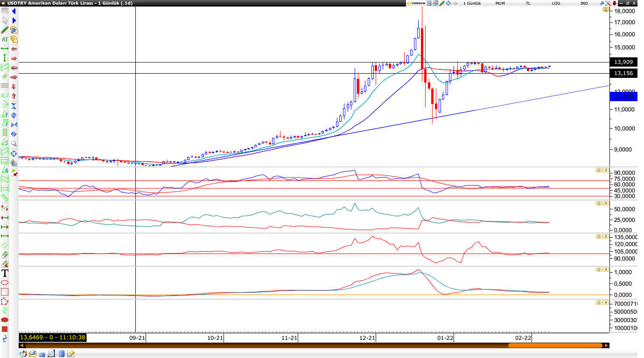Screen dimensions: 644x358
Task: Click the 01-22 date label on time axis
Action: click(446, 338)
